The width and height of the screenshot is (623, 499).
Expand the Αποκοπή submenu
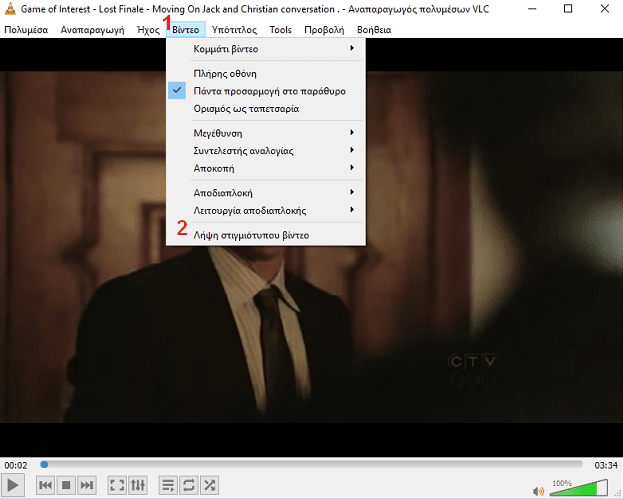click(266, 168)
